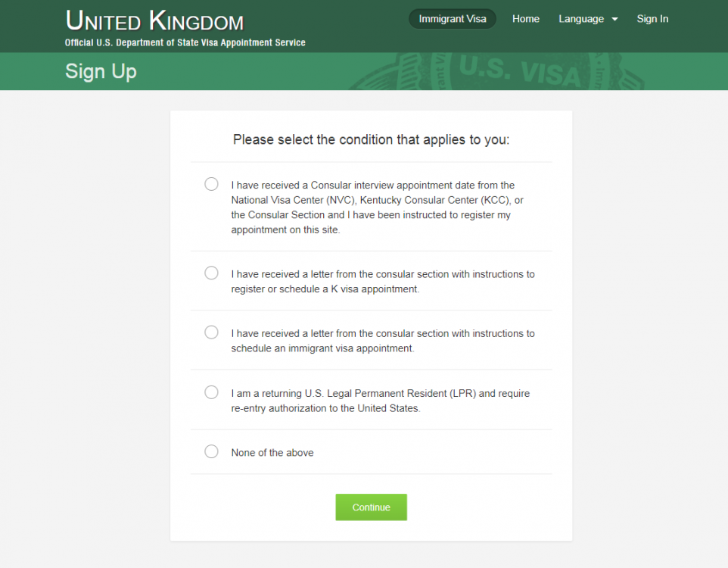The image size is (728, 568).
Task: Click the NVC/KCC interview appointment label text
Action: [x=377, y=208]
